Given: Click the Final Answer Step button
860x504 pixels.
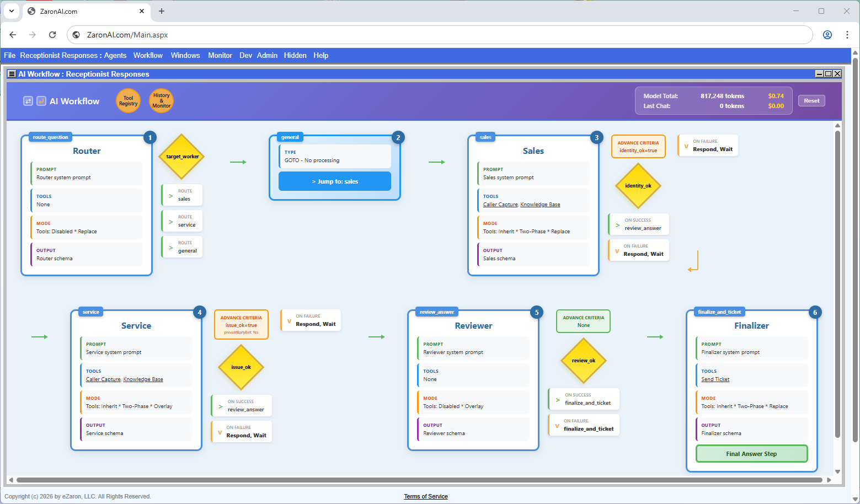Looking at the screenshot, I should (751, 454).
